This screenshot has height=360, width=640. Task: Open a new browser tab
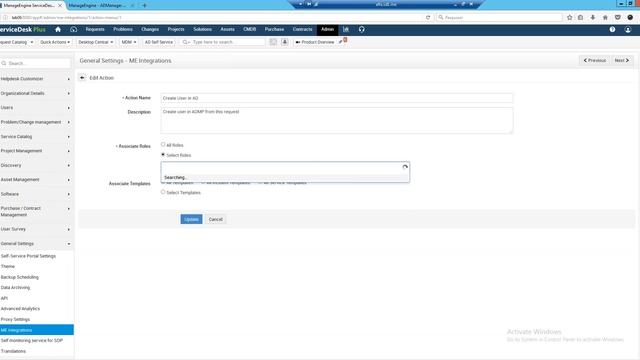coord(144,5)
